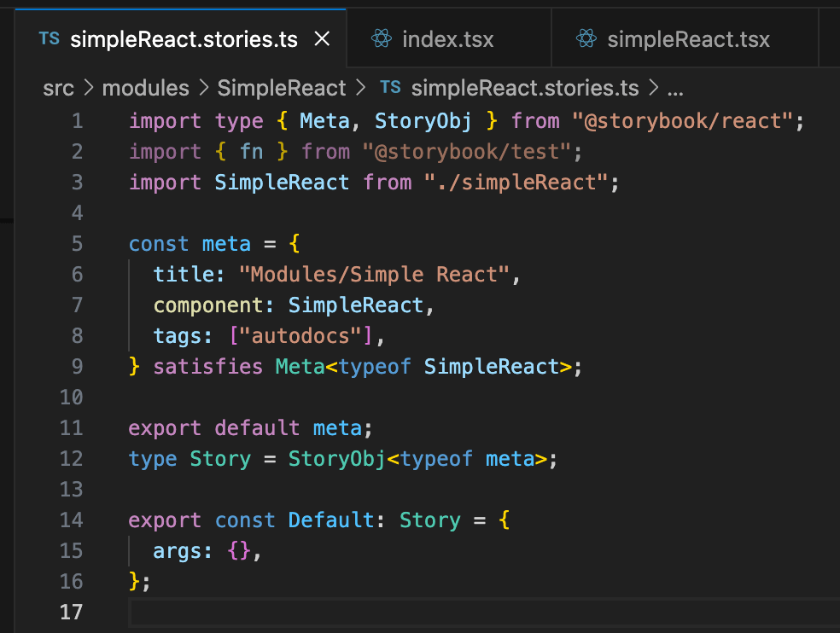Open the "modules" breadcrumb folder
This screenshot has height=633, width=840.
145,88
